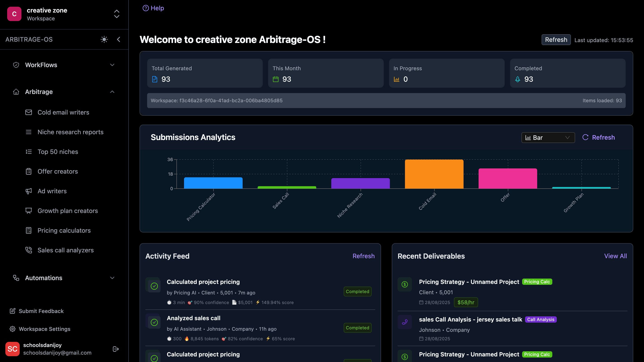The width and height of the screenshot is (644, 362).
Task: Open the Help menu
Action: (x=153, y=8)
